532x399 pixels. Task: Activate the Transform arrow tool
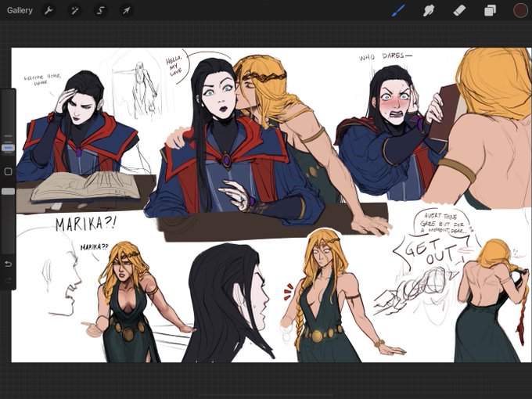126,10
